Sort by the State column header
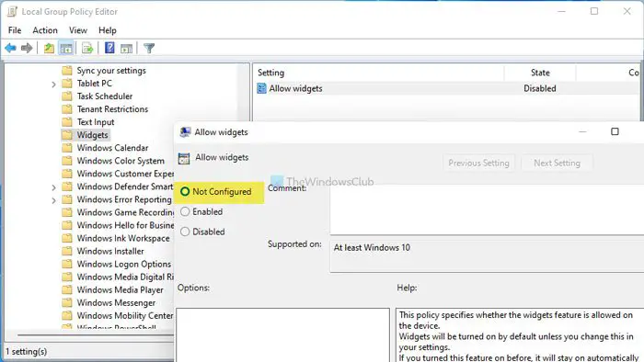 [x=540, y=73]
